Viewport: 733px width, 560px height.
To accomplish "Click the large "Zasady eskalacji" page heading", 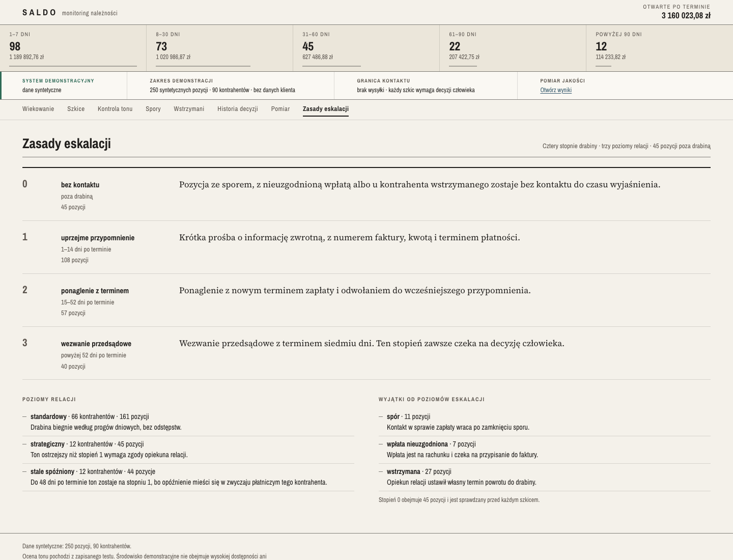I will (67, 144).
